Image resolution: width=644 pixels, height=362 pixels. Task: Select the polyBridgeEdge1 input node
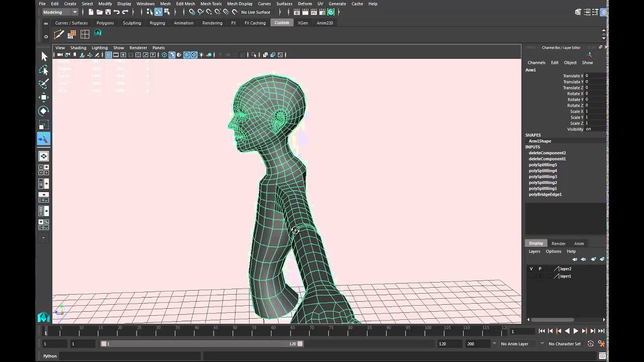click(545, 195)
